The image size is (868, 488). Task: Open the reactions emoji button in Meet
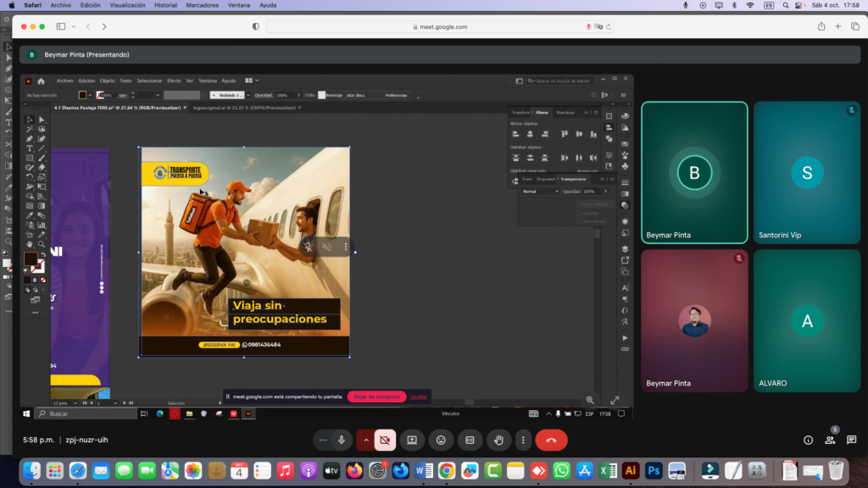pos(441,440)
